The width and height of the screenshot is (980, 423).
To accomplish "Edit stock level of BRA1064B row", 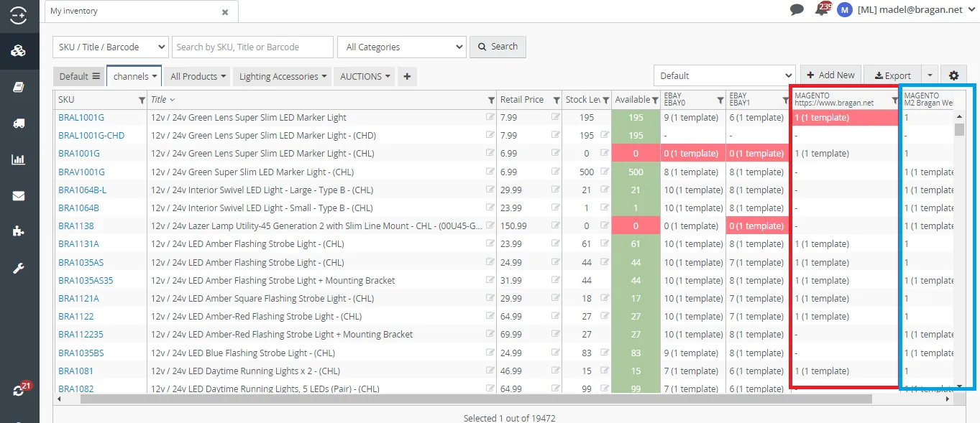I will click(x=605, y=208).
